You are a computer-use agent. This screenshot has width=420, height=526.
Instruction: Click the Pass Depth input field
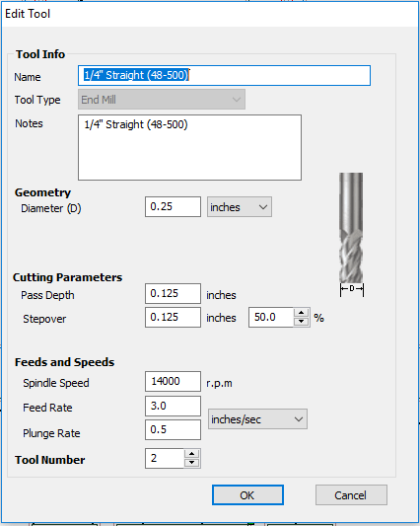coord(173,293)
